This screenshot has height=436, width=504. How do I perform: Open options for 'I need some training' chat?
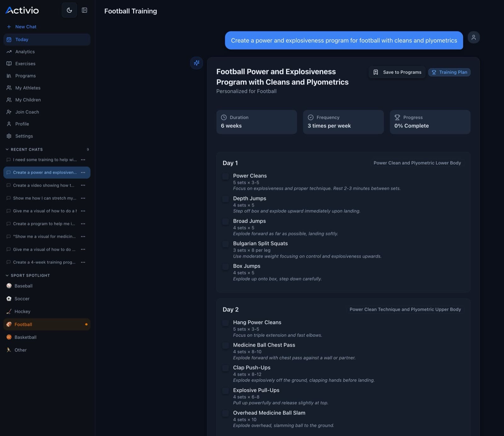click(x=83, y=160)
